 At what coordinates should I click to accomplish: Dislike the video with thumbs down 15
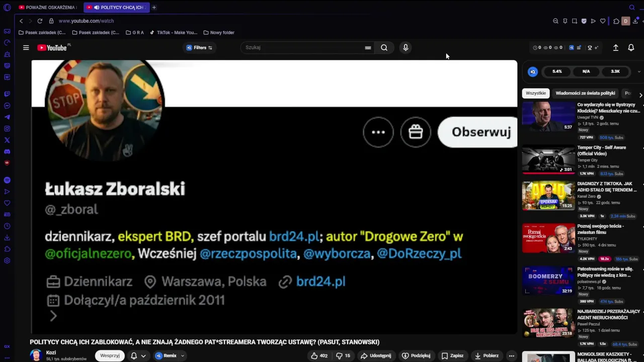coord(343,355)
